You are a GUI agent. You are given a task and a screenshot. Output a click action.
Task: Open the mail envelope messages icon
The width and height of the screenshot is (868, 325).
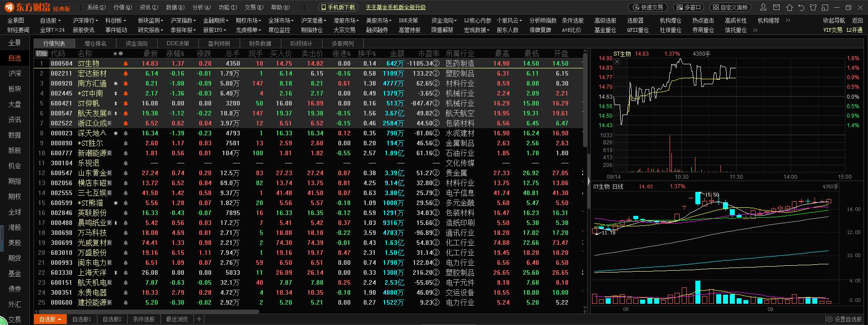tap(777, 7)
